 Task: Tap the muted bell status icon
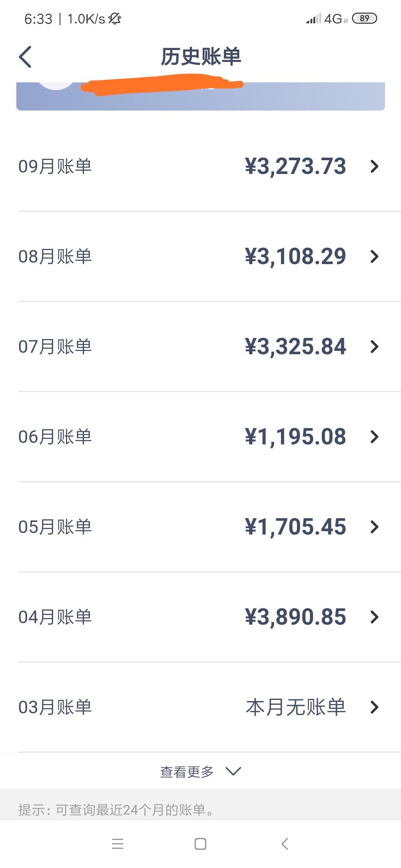115,19
